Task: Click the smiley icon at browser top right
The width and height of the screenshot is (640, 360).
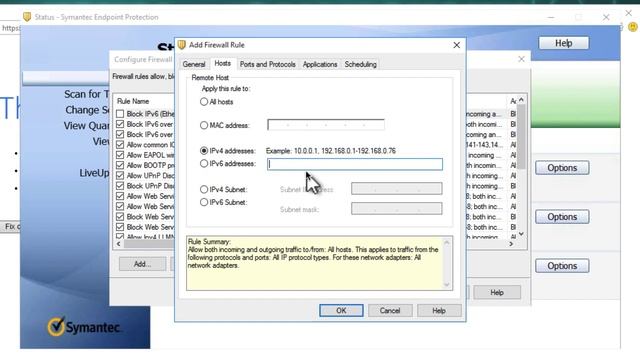Action: click(x=633, y=27)
